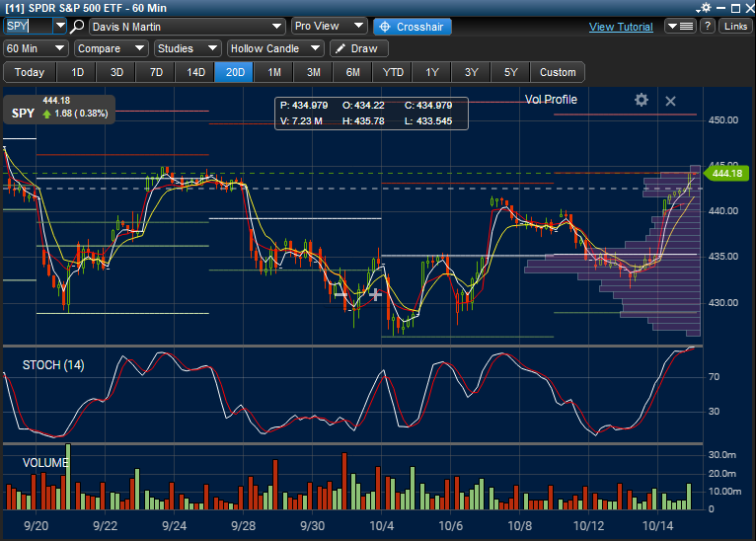Select the 6M range tab

353,72
